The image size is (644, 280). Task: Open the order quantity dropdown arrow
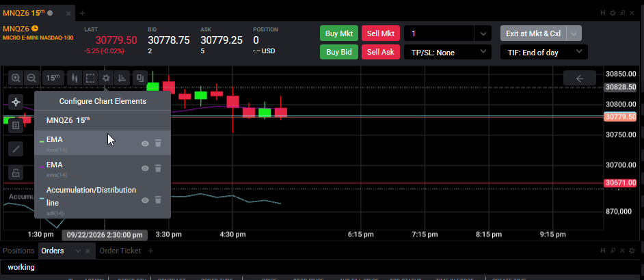pos(483,33)
